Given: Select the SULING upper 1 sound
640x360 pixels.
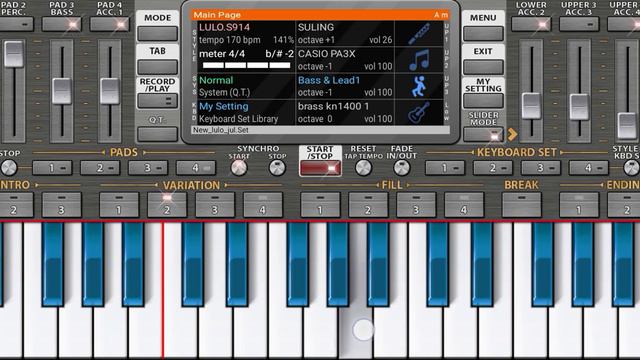Looking at the screenshot, I should (x=345, y=34).
